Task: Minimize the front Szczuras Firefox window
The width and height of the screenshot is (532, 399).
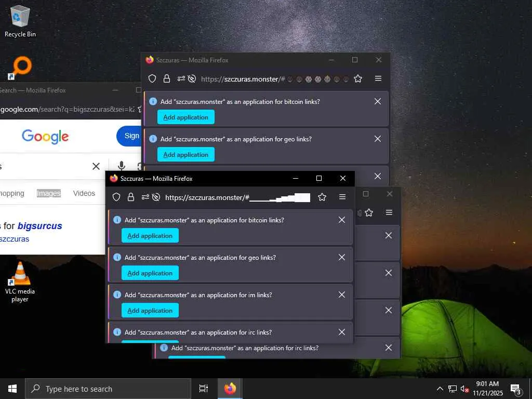Action: point(296,178)
